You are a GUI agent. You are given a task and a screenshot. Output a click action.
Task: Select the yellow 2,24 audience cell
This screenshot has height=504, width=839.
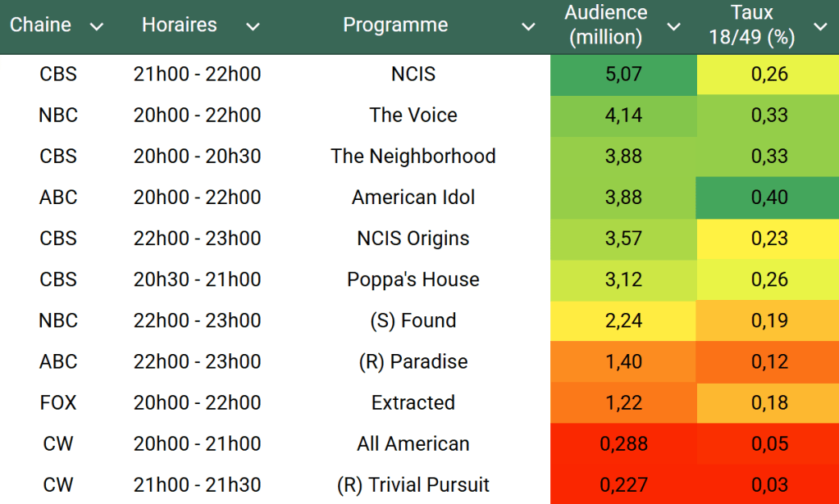[622, 320]
